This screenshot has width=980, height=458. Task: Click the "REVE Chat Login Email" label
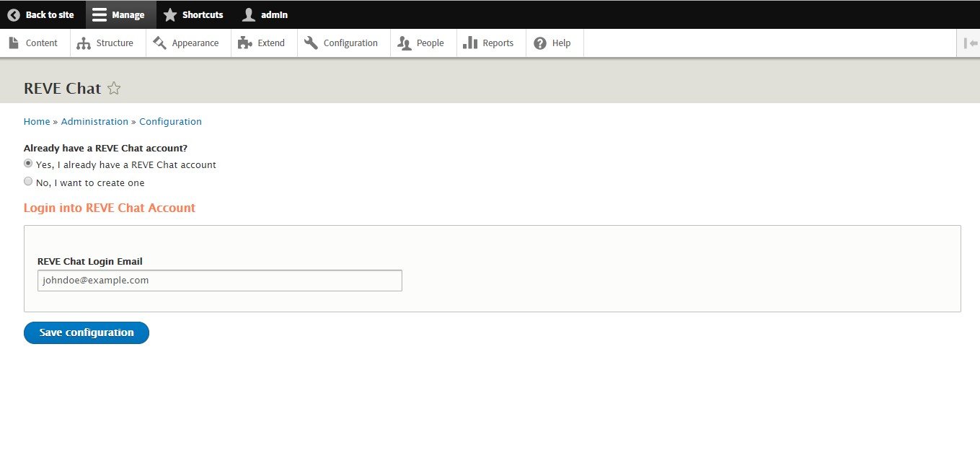[90, 262]
